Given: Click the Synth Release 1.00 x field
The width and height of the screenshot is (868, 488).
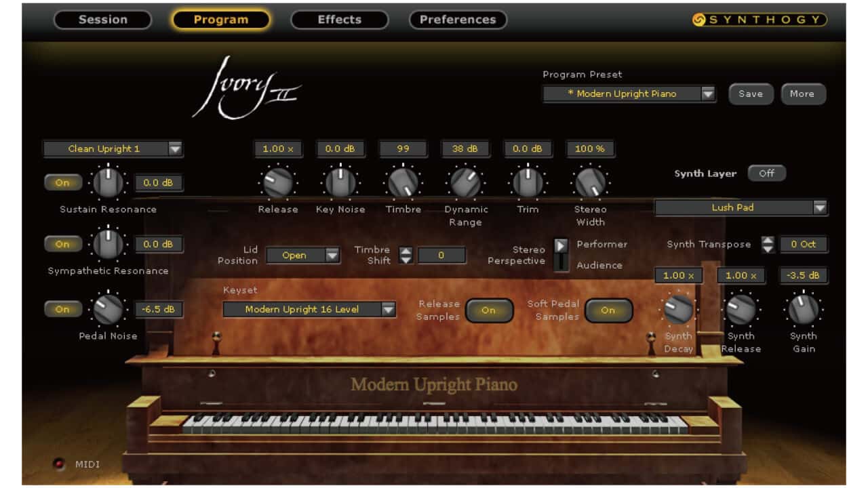Looking at the screenshot, I should 741,276.
